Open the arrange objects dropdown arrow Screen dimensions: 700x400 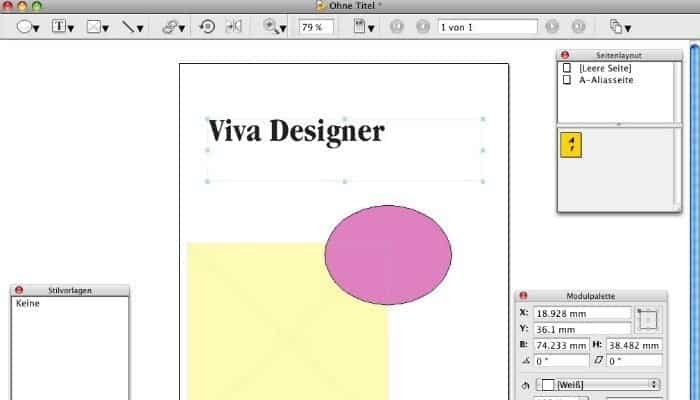tap(628, 29)
